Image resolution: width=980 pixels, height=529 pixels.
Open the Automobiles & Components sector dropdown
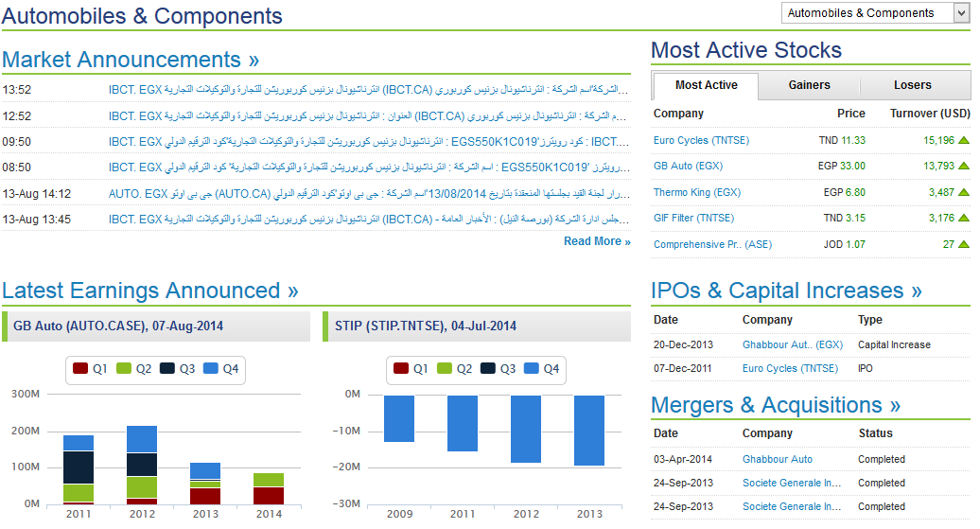(x=875, y=13)
